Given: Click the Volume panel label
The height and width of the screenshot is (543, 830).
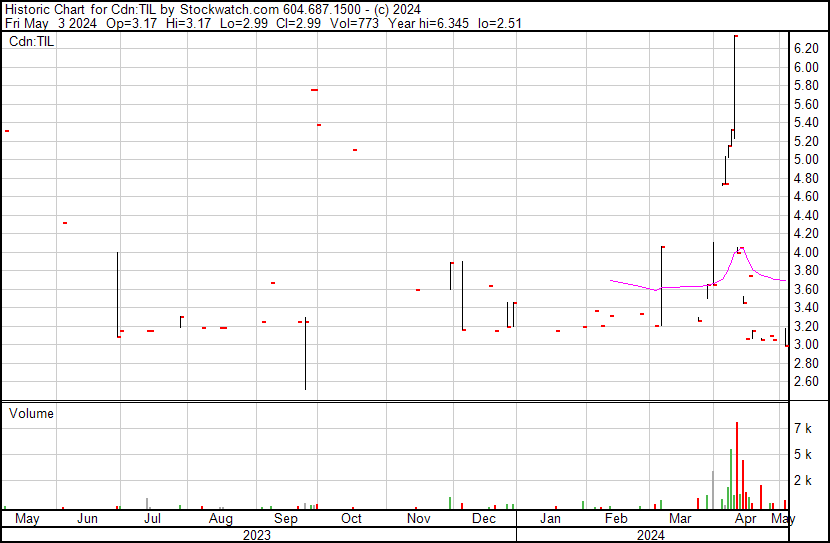Looking at the screenshot, I should tap(31, 413).
